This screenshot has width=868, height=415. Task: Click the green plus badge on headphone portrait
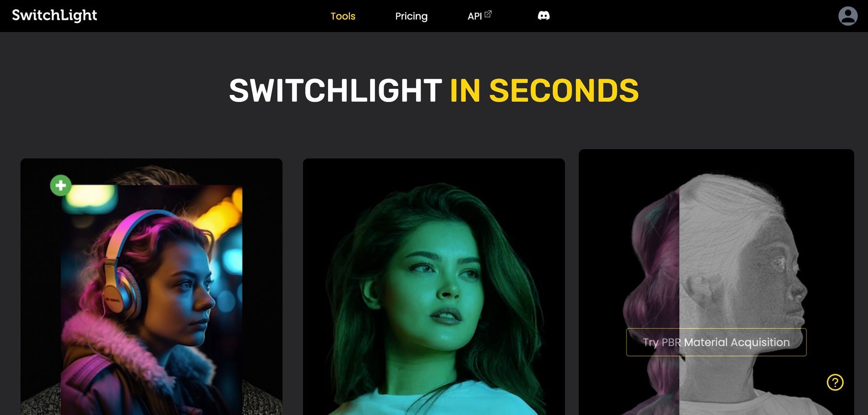pyautogui.click(x=61, y=185)
